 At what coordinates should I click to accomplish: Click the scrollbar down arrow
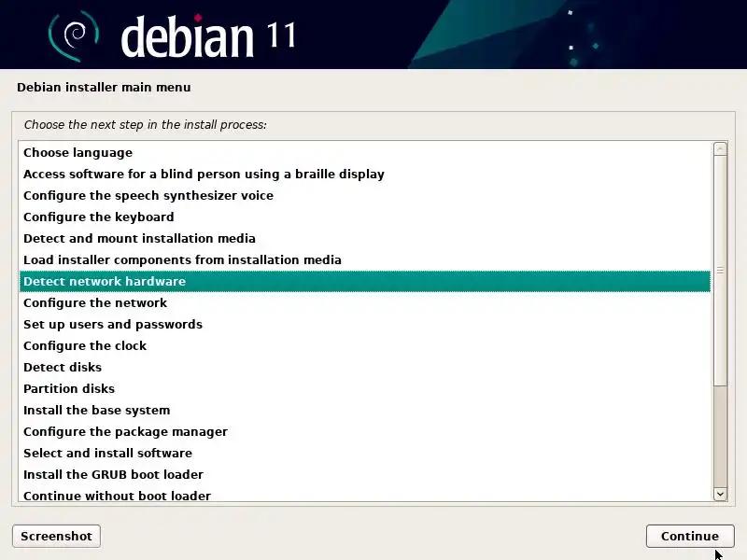pyautogui.click(x=720, y=495)
